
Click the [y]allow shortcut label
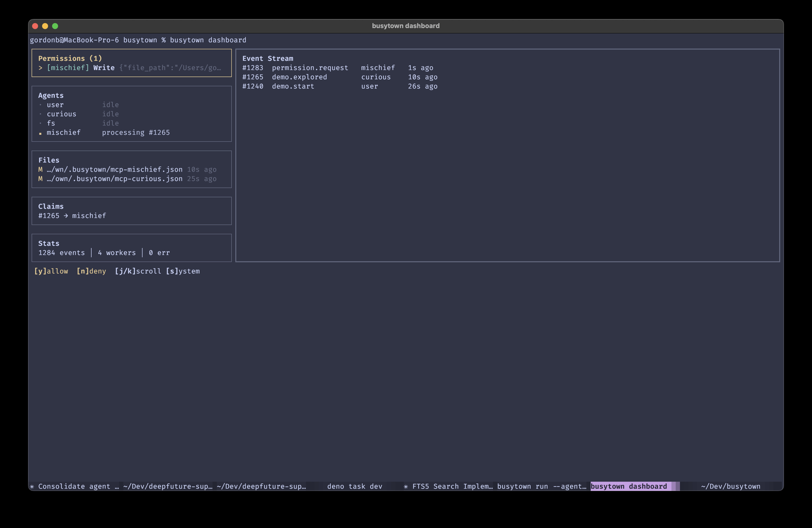pos(51,271)
